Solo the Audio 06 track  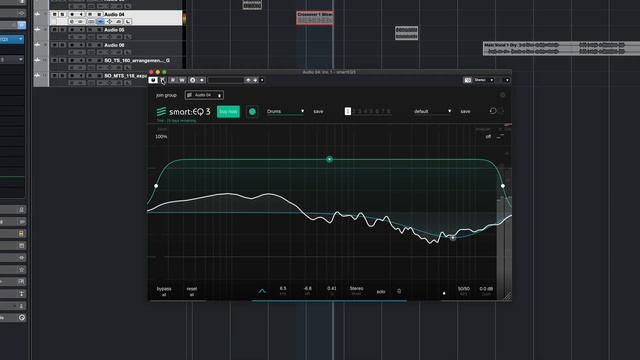pyautogui.click(x=62, y=45)
